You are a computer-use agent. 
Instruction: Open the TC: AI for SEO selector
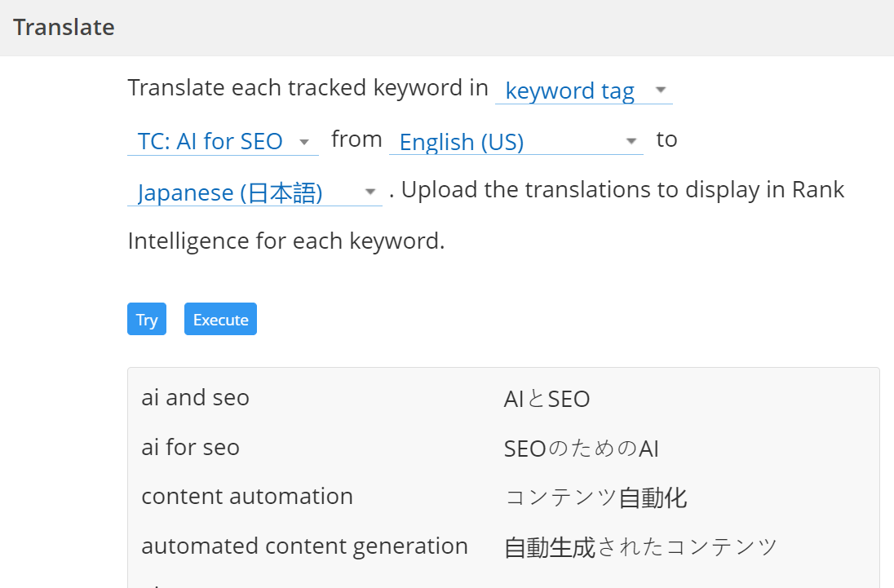pyautogui.click(x=210, y=141)
